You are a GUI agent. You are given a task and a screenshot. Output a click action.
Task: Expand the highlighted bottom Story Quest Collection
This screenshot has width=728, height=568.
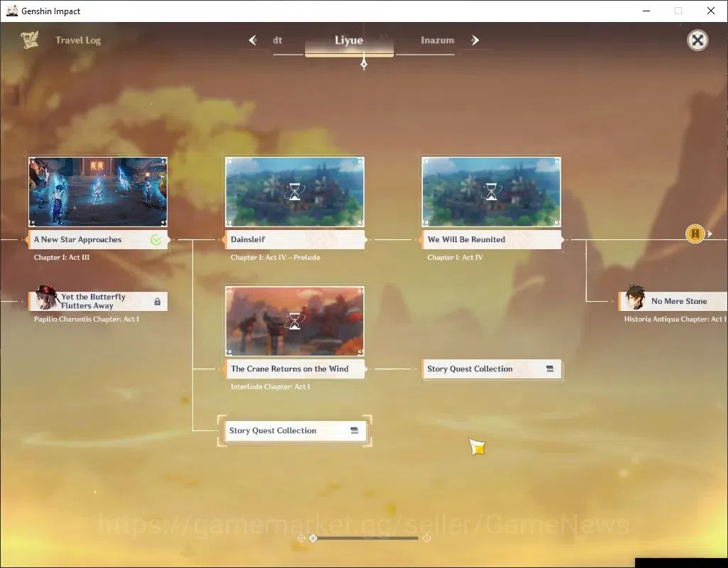click(x=295, y=430)
